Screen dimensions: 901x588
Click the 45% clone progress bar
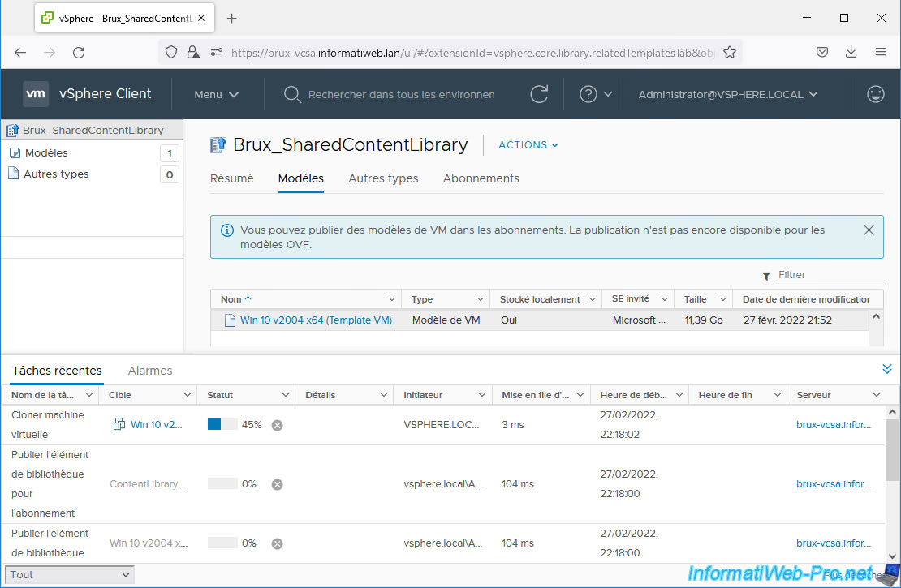tap(222, 424)
